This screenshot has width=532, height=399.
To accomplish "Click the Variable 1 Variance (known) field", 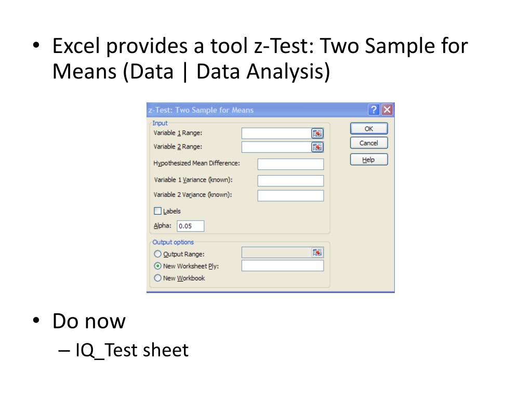I will pyautogui.click(x=290, y=180).
